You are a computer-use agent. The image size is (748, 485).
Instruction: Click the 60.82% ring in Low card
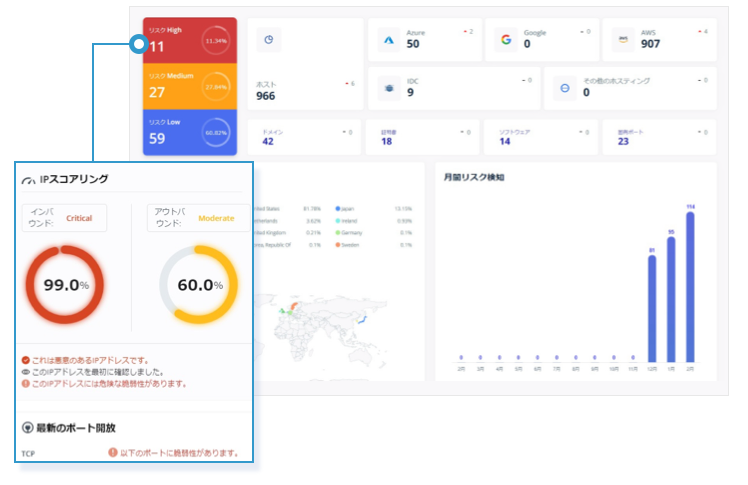(216, 133)
